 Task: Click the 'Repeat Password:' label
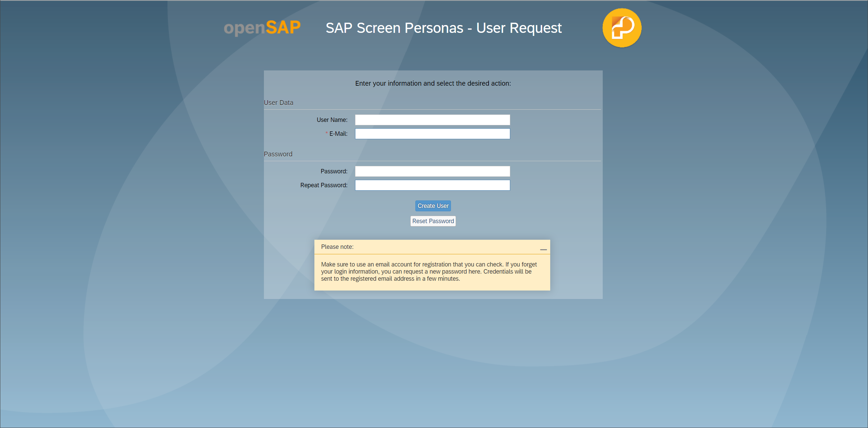pos(324,185)
